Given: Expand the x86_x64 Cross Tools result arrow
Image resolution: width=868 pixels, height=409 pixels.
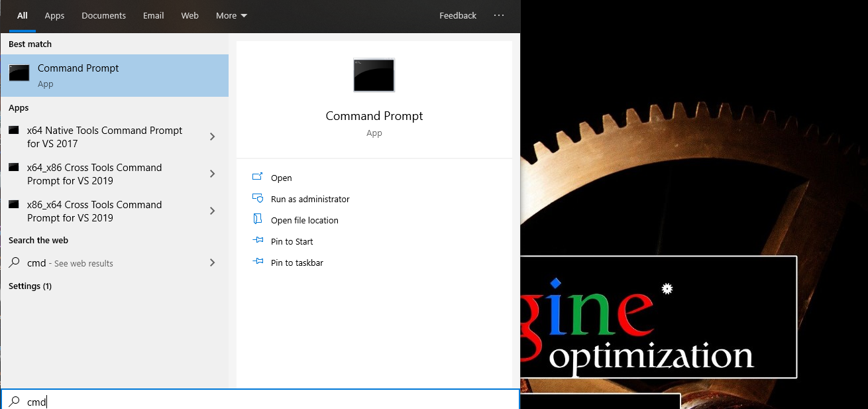Looking at the screenshot, I should point(212,211).
